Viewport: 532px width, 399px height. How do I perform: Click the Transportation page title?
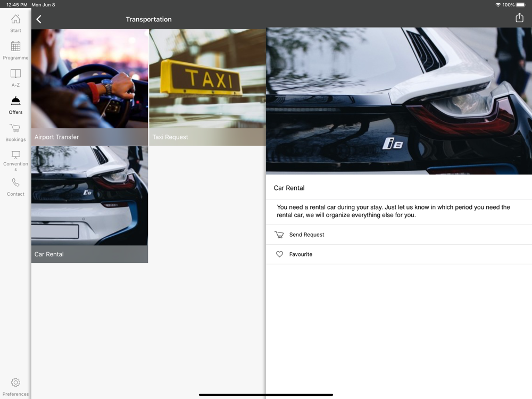click(x=148, y=19)
